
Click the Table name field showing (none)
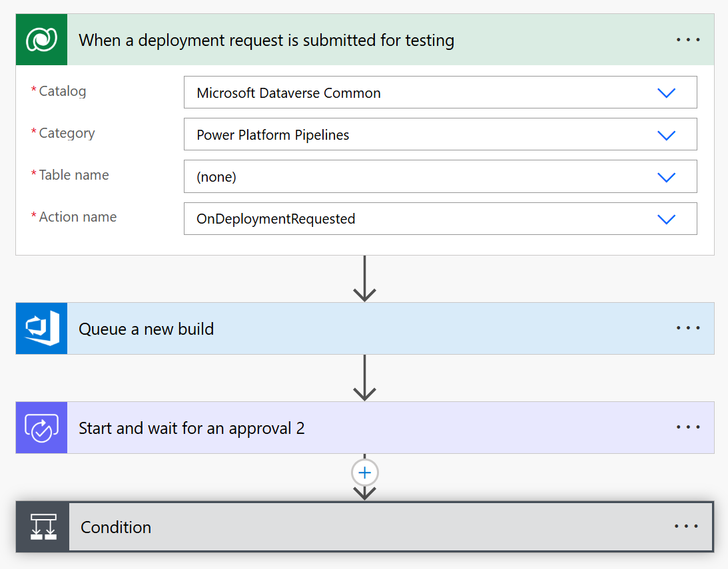[x=400, y=176]
